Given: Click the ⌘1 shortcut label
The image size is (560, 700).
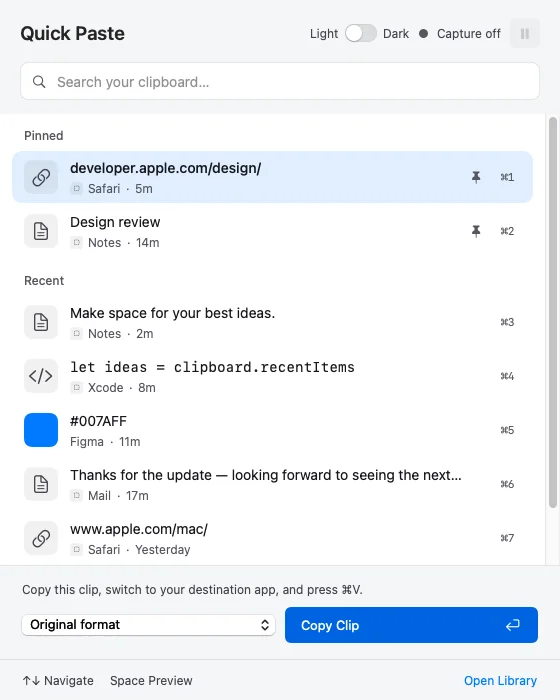Looking at the screenshot, I should [507, 177].
